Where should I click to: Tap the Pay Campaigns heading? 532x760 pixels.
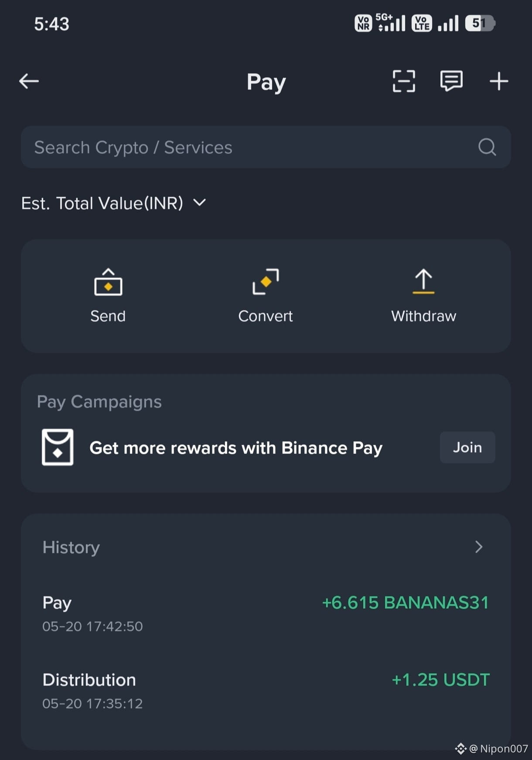coord(99,402)
